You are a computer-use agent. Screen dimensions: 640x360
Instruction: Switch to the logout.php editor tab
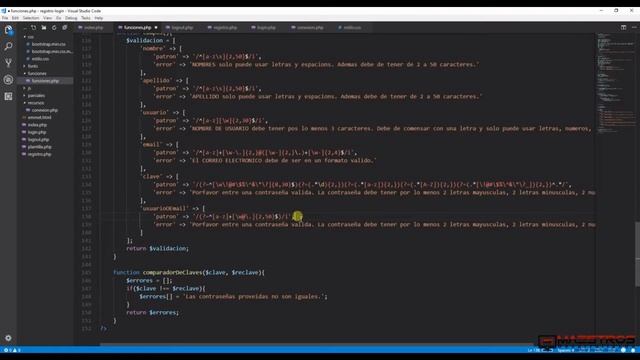[x=182, y=28]
